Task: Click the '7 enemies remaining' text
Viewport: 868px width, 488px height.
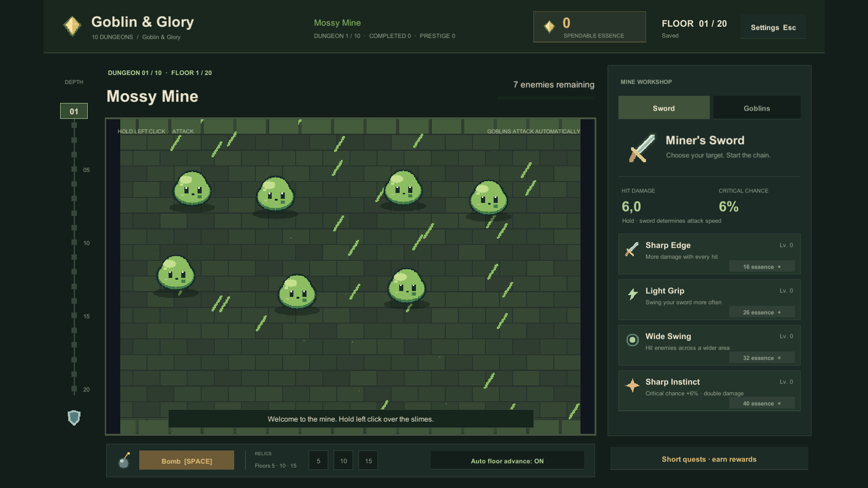Action: (554, 84)
